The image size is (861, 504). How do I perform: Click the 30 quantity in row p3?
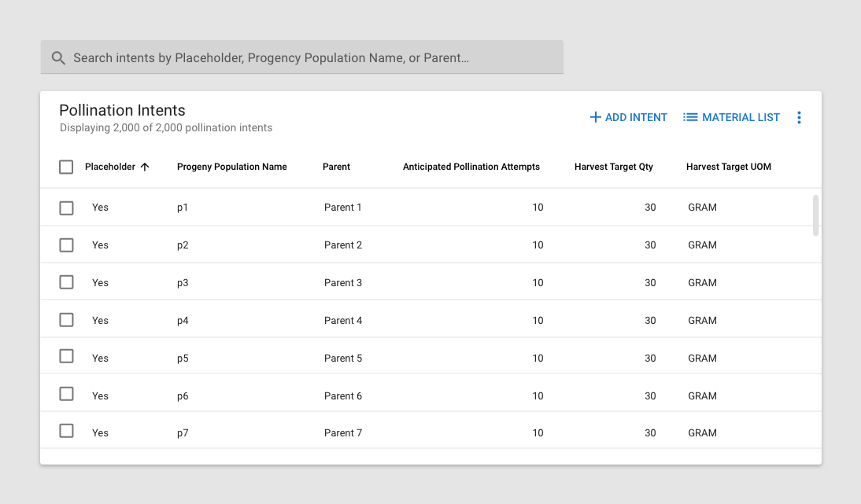(x=650, y=283)
